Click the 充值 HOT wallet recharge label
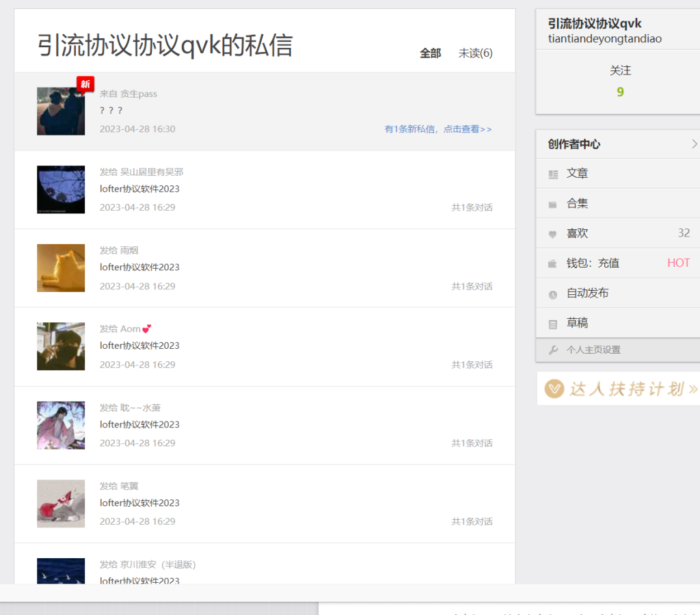This screenshot has width=700, height=615. tap(678, 263)
